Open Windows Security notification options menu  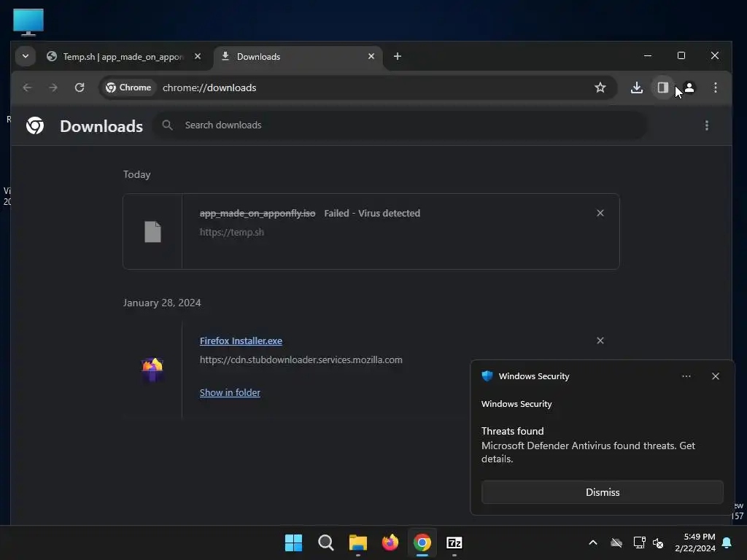pos(686,376)
